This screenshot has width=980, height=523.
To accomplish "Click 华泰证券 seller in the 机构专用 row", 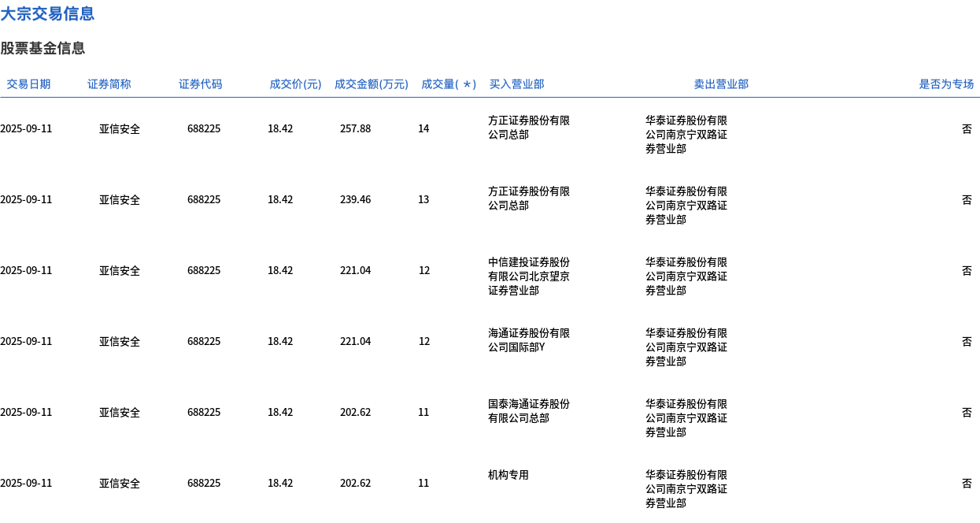I will 686,489.
